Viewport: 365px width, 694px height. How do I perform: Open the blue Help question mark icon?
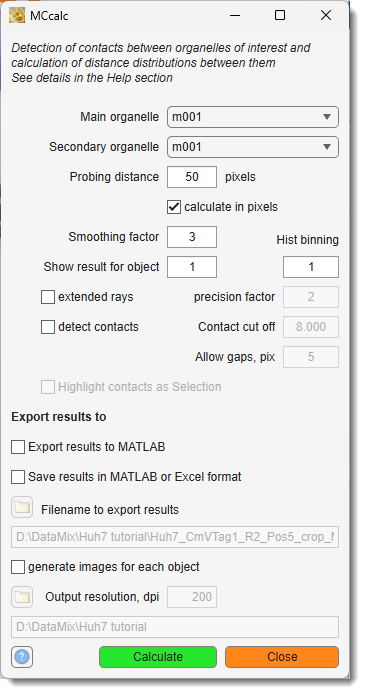[x=22, y=657]
